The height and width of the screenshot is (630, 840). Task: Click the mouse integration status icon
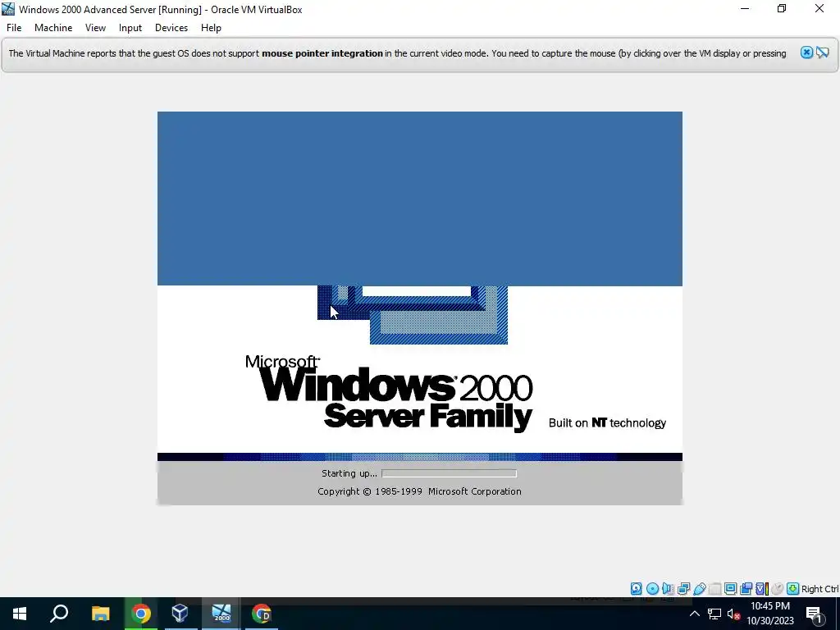coord(778,589)
